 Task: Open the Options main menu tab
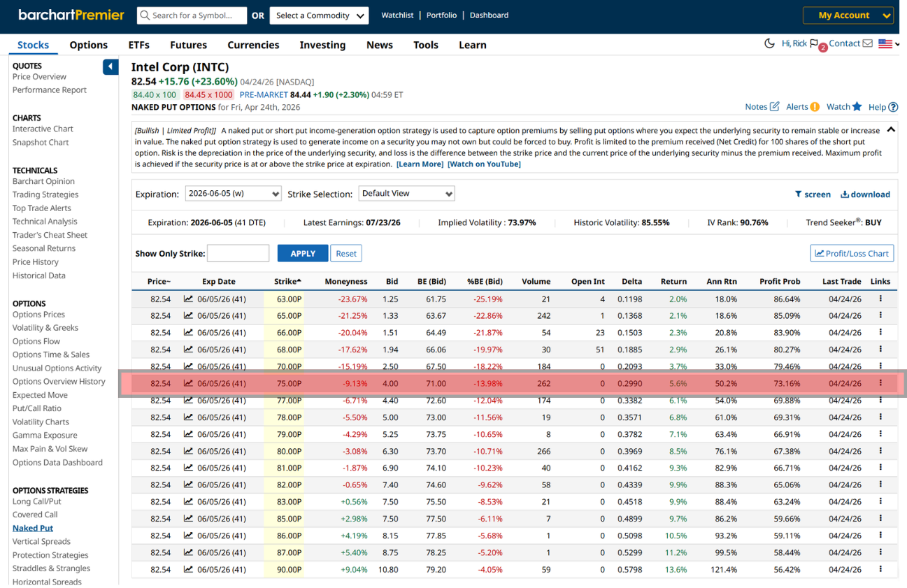[x=89, y=45]
